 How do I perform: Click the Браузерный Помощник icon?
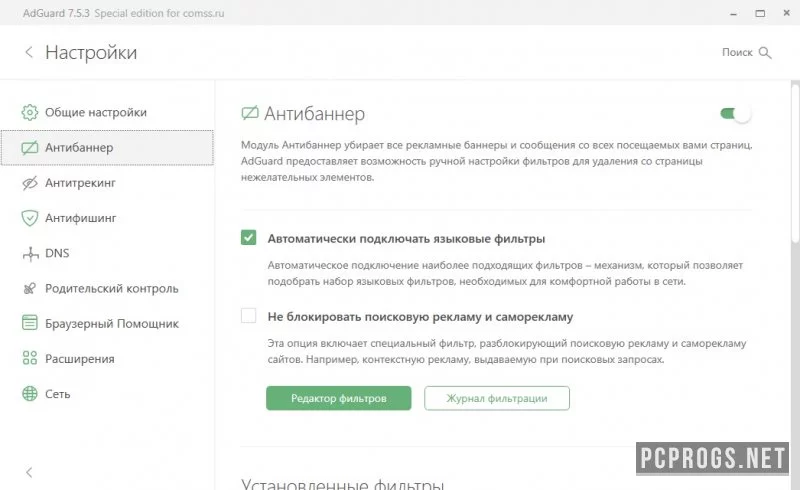(30, 323)
